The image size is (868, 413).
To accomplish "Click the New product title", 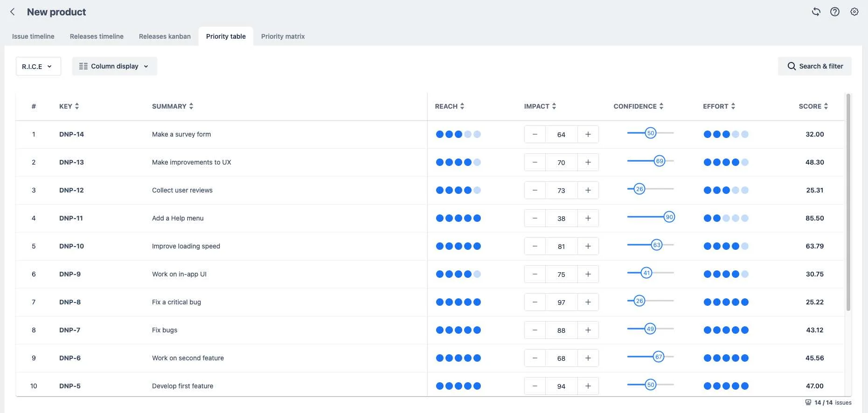I will [x=56, y=12].
